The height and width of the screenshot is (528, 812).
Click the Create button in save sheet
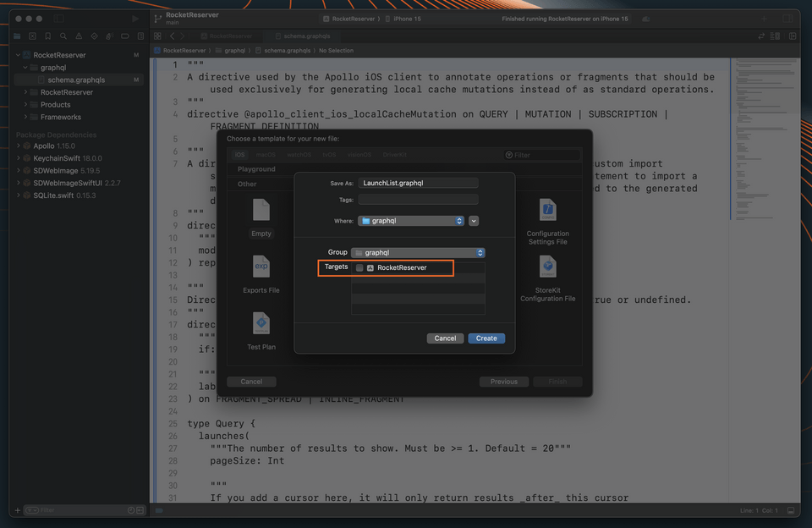486,338
